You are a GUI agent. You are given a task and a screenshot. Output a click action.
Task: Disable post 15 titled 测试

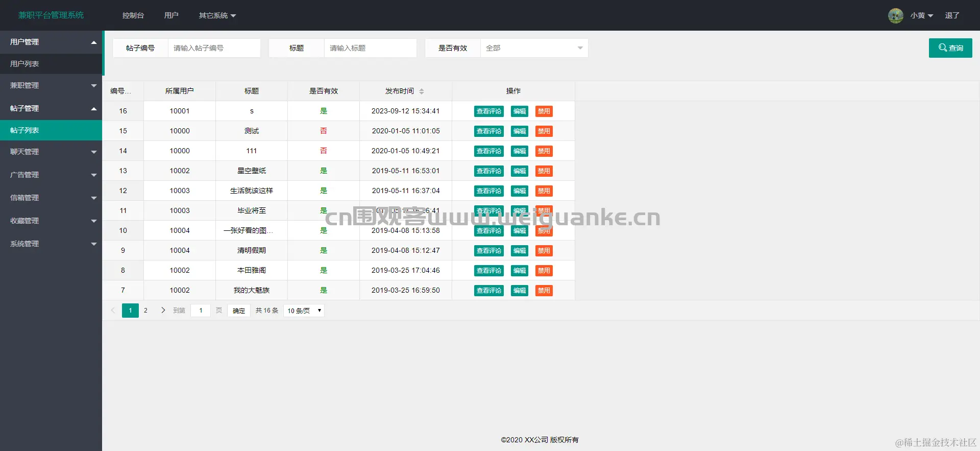(x=544, y=131)
